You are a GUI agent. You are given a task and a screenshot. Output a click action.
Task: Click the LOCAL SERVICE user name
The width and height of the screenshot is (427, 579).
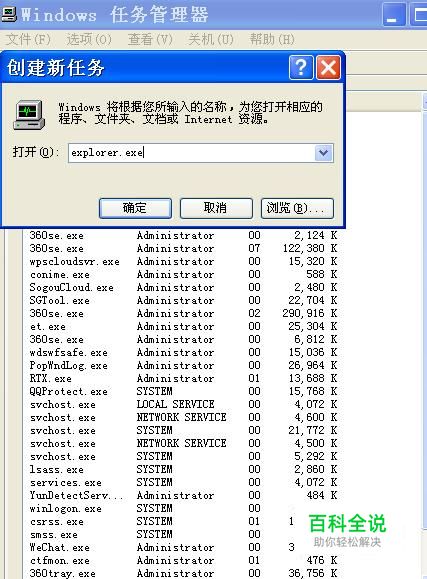175,404
